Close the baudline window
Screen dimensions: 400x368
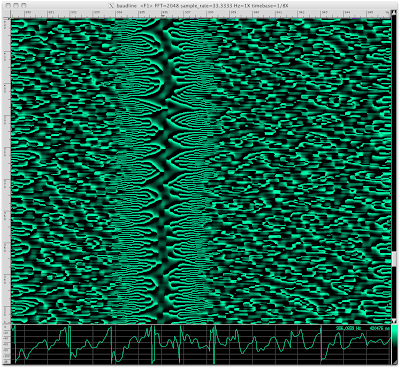9,5
